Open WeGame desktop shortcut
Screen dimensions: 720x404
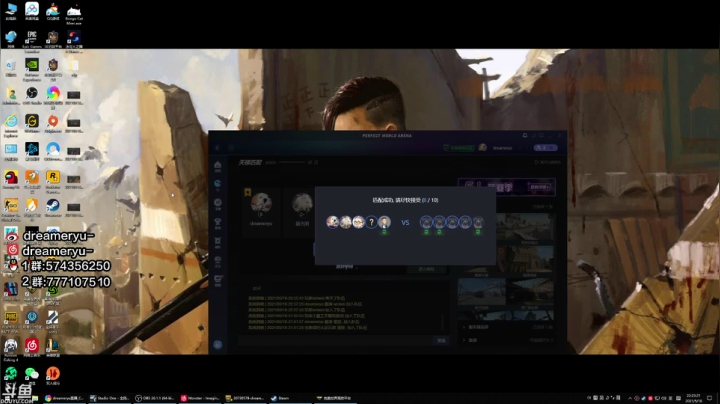[32, 124]
